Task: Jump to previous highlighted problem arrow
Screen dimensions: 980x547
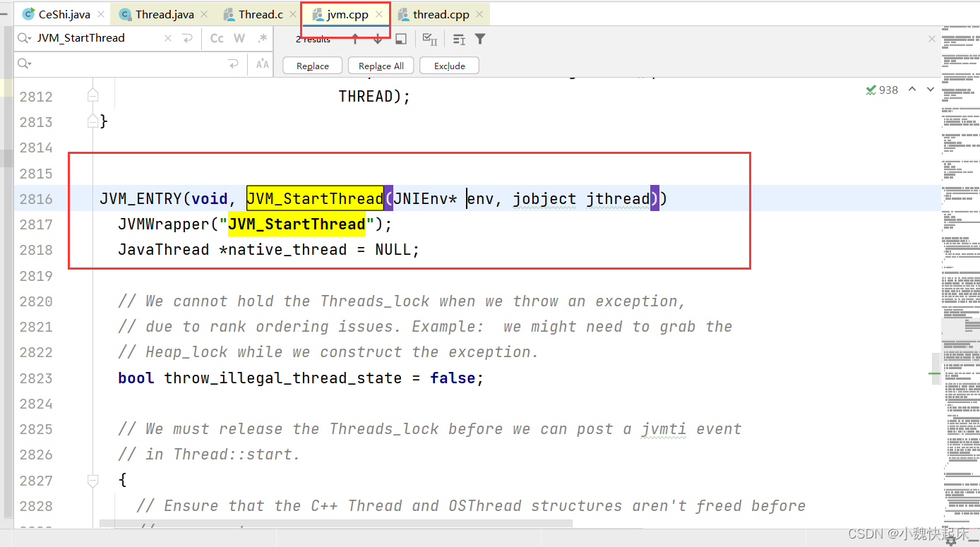Action: point(912,89)
